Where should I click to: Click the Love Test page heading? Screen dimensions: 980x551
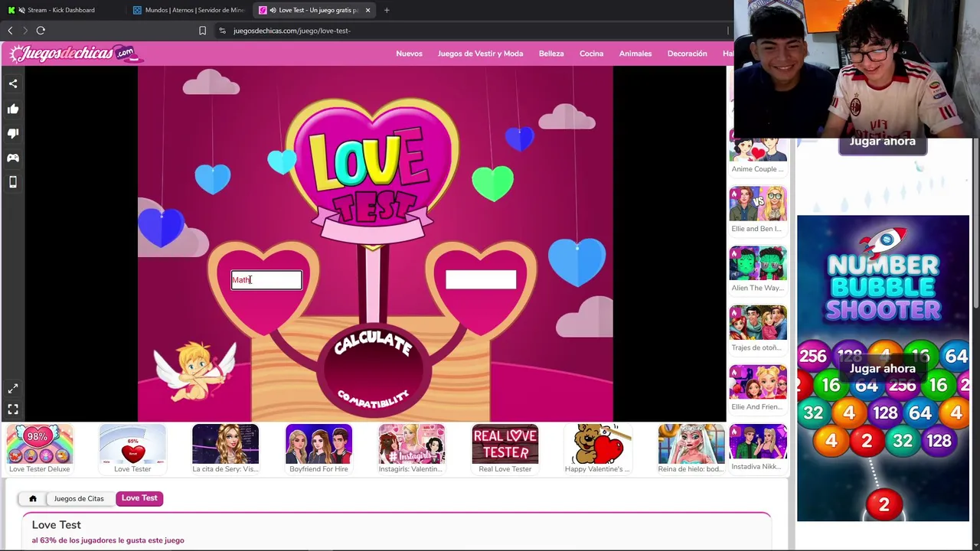[57, 525]
